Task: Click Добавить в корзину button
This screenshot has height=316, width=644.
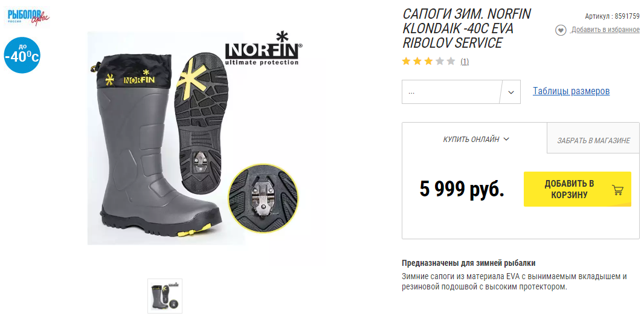Action: tap(578, 189)
